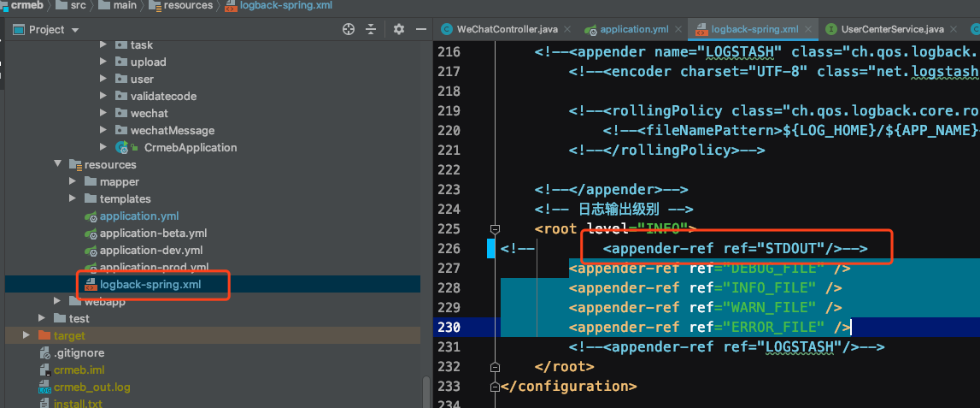Click the target folder icon
This screenshot has height=408, width=980.
tap(44, 335)
